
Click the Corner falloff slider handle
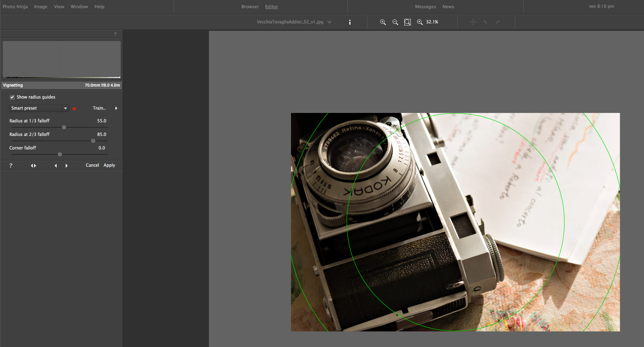pos(60,154)
